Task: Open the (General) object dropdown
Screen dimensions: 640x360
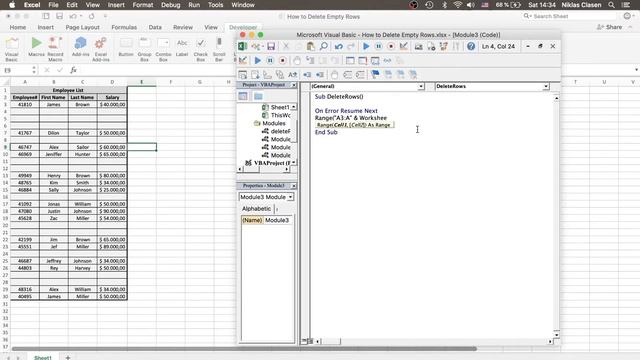Action: (420, 87)
